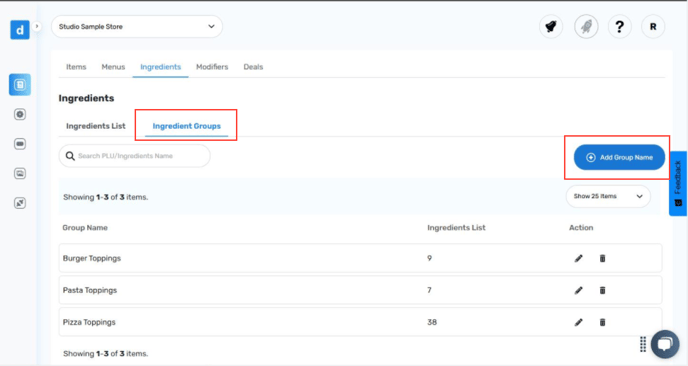The image size is (688, 366).
Task: Click the blue 'd' logo icon
Action: (x=20, y=30)
